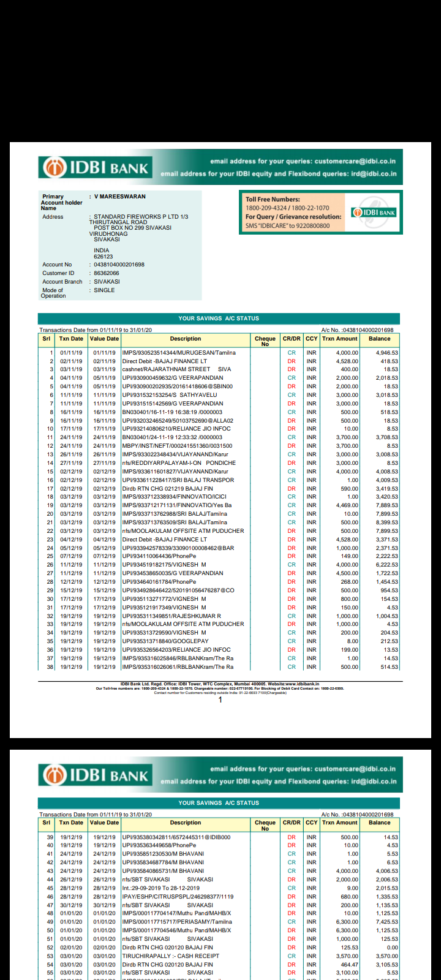441x980 pixels.
Task: Tap www.idbibank.in website in page one footer
Action: (x=298, y=684)
